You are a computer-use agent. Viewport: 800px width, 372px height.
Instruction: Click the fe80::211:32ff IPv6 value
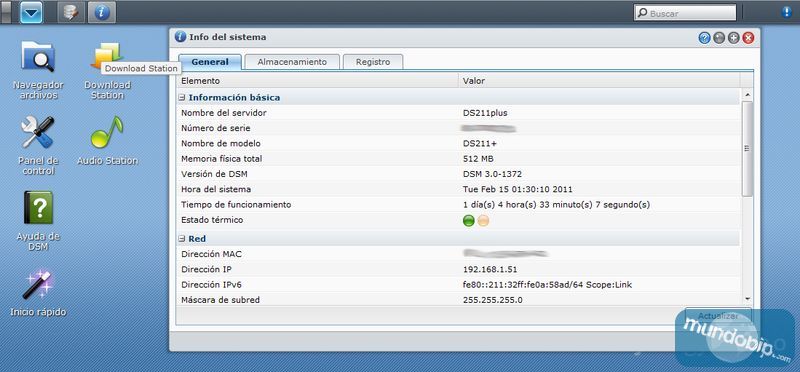(x=547, y=285)
